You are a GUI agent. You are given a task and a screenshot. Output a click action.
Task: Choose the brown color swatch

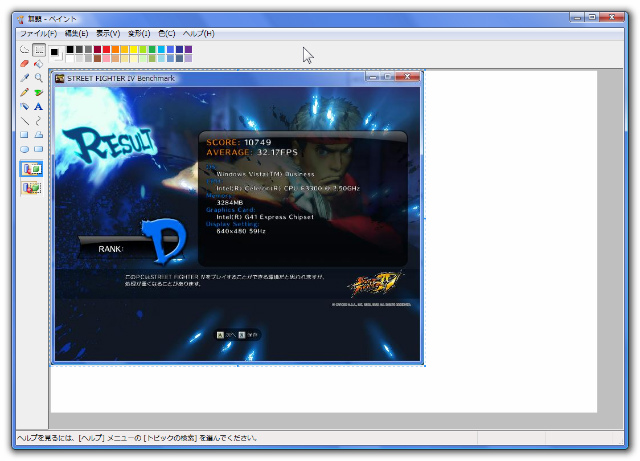tap(97, 58)
